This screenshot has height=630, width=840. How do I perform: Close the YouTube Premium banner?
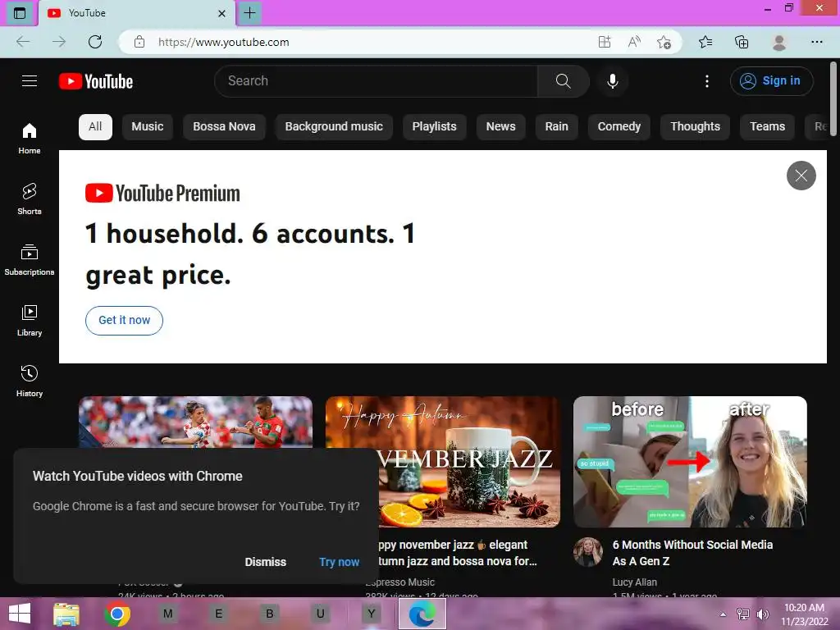coord(801,176)
